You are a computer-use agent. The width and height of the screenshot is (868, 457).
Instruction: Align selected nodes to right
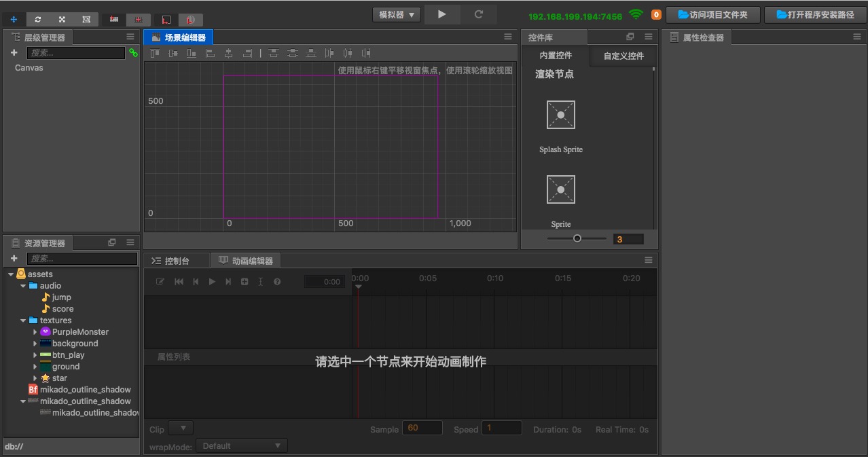coord(247,53)
